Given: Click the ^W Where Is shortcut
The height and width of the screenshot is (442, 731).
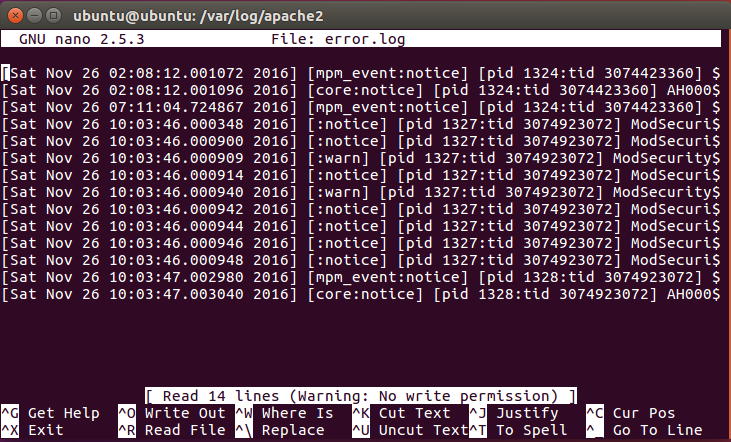Looking at the screenshot, I should [x=284, y=413].
